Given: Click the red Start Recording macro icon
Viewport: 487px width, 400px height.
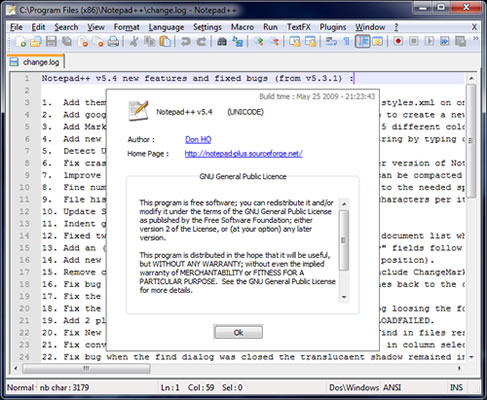Looking at the screenshot, I should (x=398, y=42).
